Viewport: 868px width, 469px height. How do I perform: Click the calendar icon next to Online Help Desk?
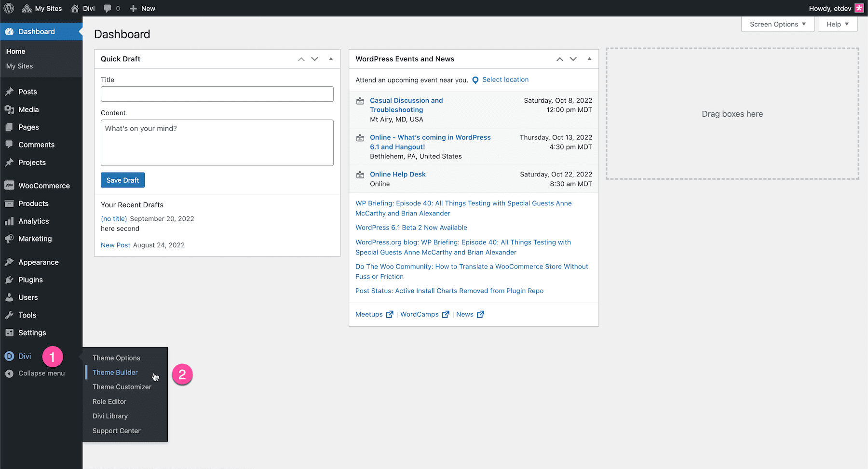click(360, 175)
